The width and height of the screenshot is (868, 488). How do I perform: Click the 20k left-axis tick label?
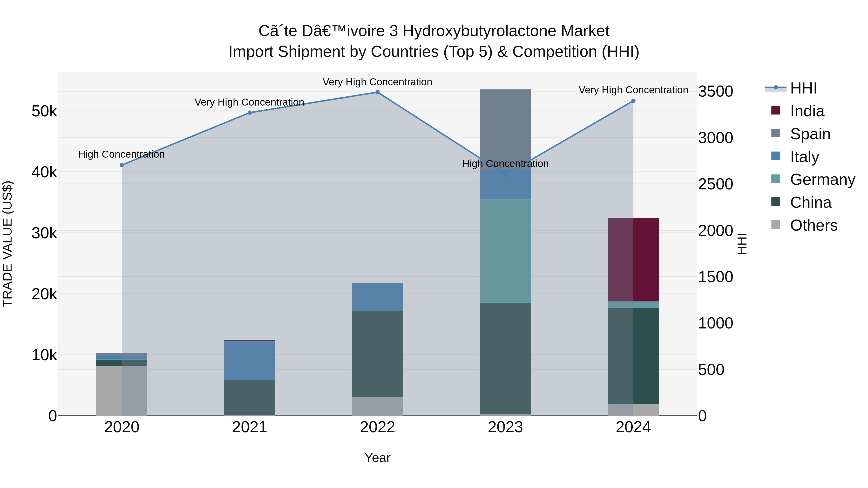coord(44,294)
